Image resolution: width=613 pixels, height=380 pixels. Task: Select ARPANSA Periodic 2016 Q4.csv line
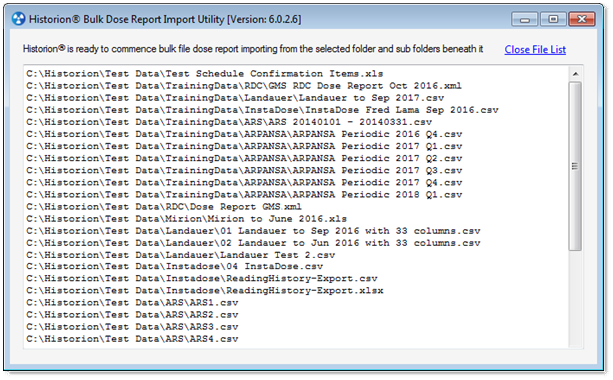click(244, 134)
